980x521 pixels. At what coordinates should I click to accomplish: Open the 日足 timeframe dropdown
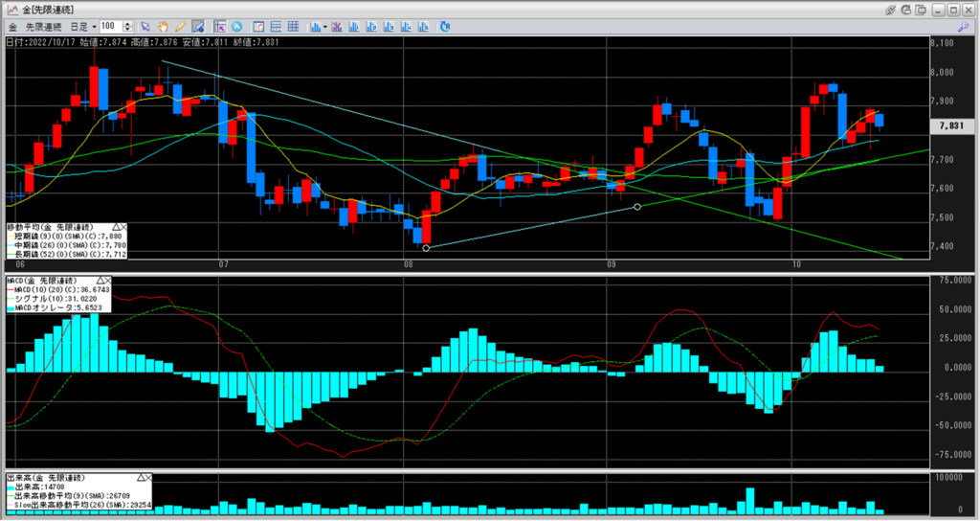(83, 27)
